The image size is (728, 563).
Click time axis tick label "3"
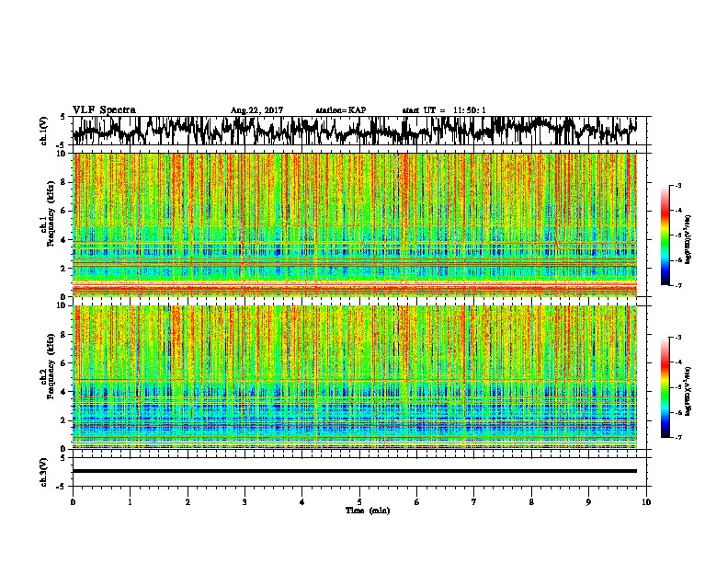pyautogui.click(x=245, y=502)
